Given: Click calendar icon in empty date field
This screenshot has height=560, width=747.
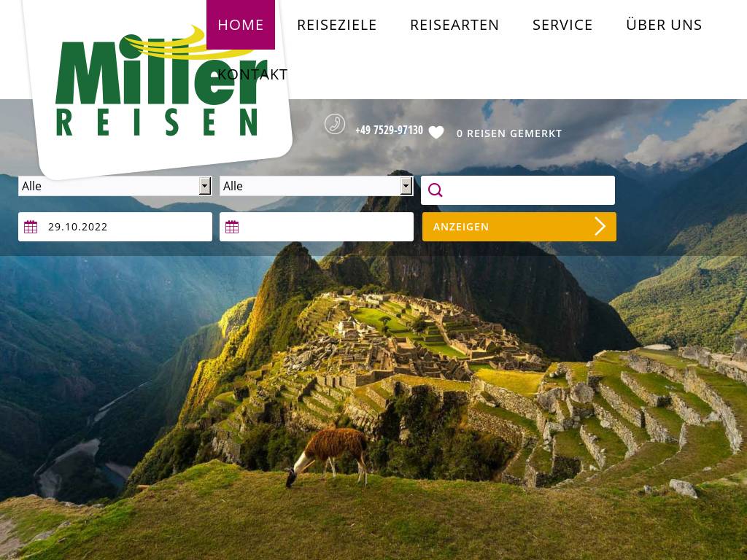Looking at the screenshot, I should 232,227.
